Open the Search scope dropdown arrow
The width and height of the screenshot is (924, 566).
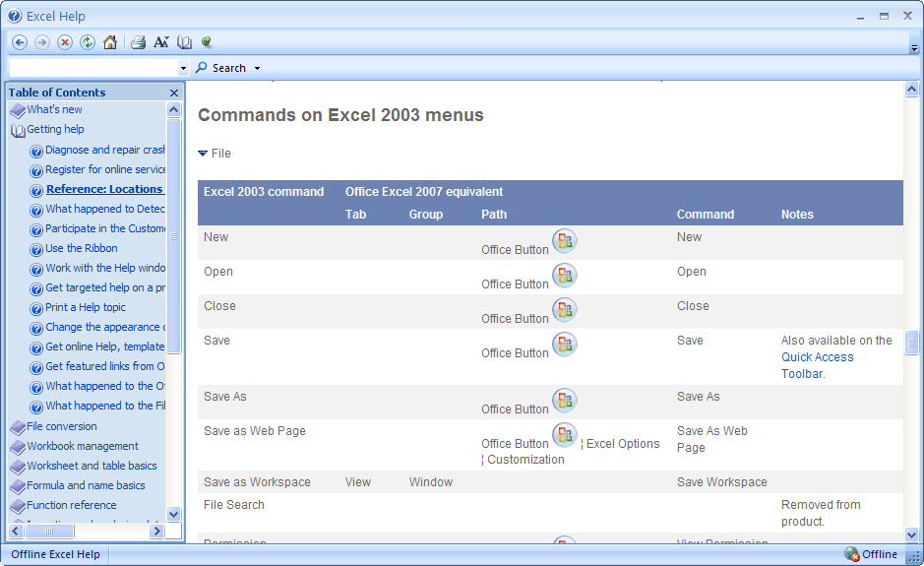pos(258,69)
